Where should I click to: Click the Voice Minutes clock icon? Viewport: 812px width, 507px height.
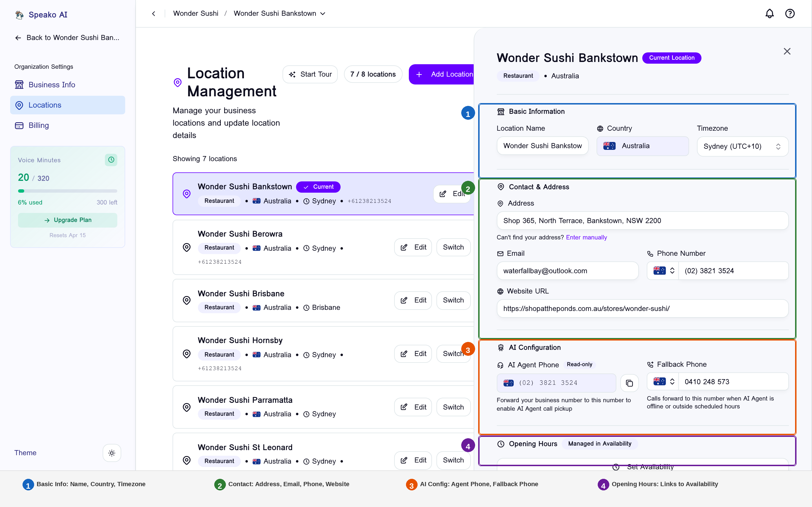(111, 160)
